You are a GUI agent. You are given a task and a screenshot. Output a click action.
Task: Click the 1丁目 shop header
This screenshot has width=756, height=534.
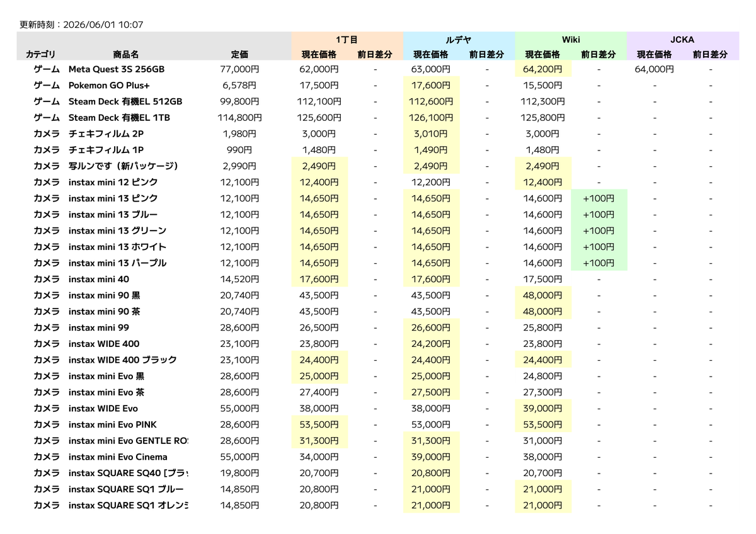click(347, 39)
